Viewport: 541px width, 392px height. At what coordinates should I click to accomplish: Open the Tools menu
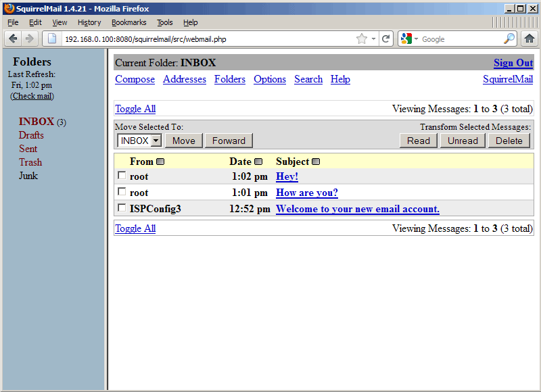pos(165,22)
